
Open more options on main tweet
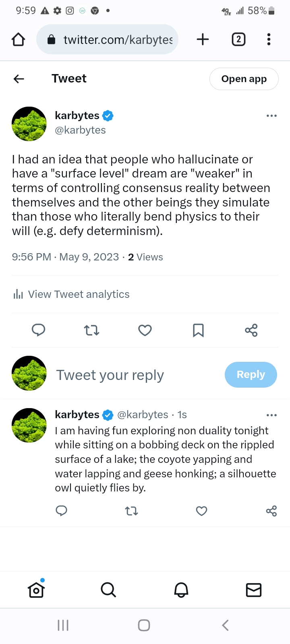[x=272, y=116]
